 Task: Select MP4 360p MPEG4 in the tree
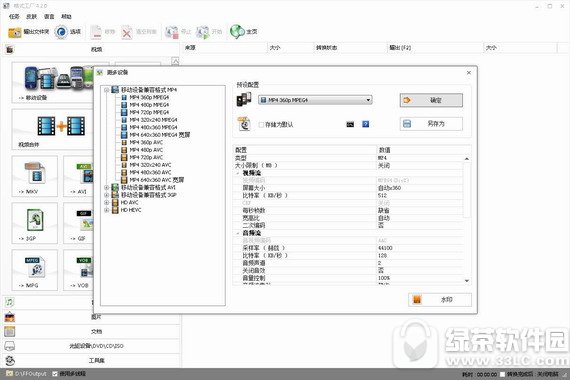click(149, 97)
